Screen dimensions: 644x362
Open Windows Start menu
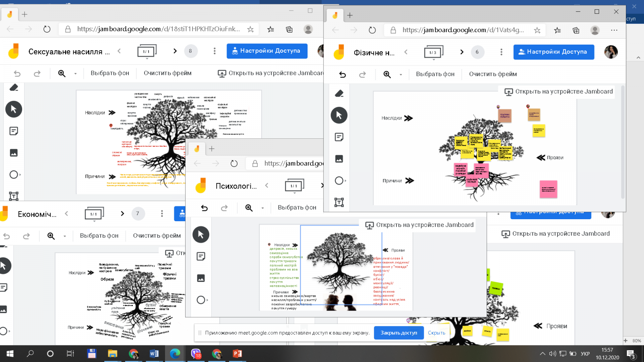click(10, 354)
